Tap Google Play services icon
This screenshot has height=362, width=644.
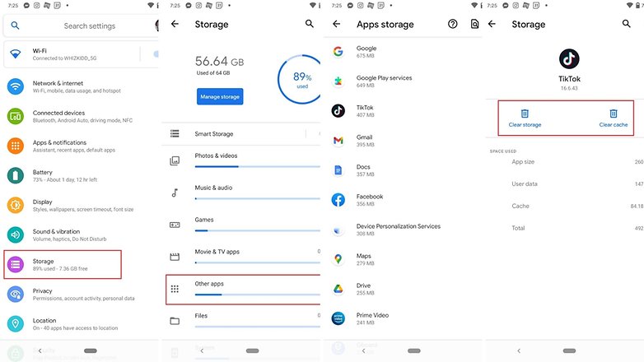pos(338,81)
